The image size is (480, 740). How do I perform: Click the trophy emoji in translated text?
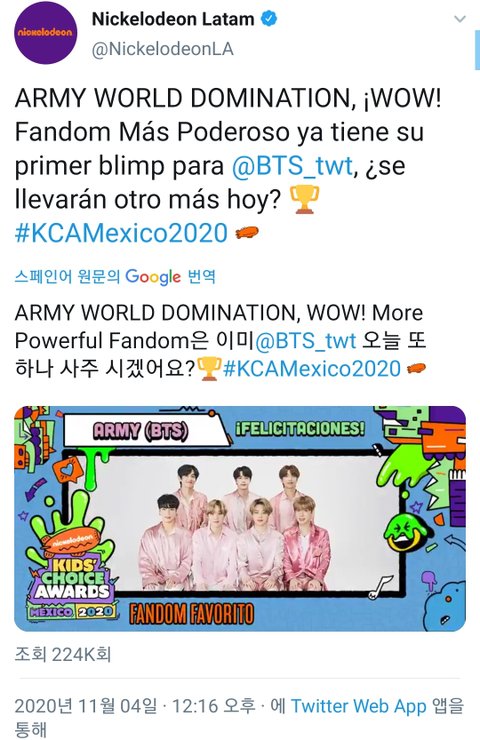209,368
